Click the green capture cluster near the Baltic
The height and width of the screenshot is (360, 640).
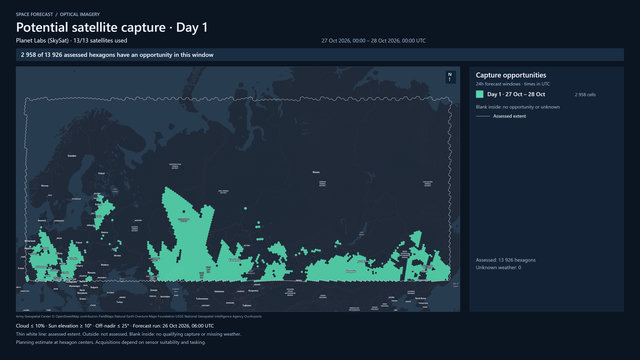click(x=103, y=211)
